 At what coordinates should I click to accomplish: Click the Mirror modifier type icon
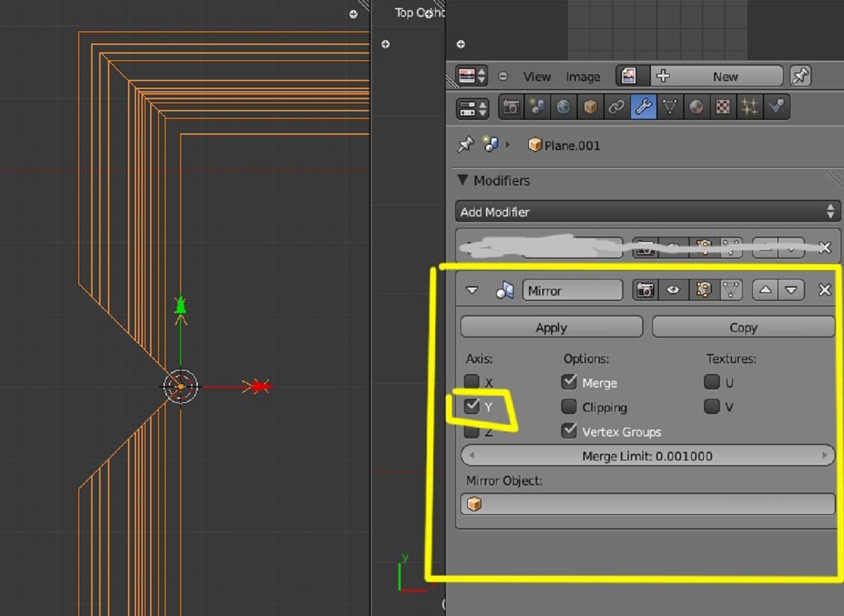point(504,290)
